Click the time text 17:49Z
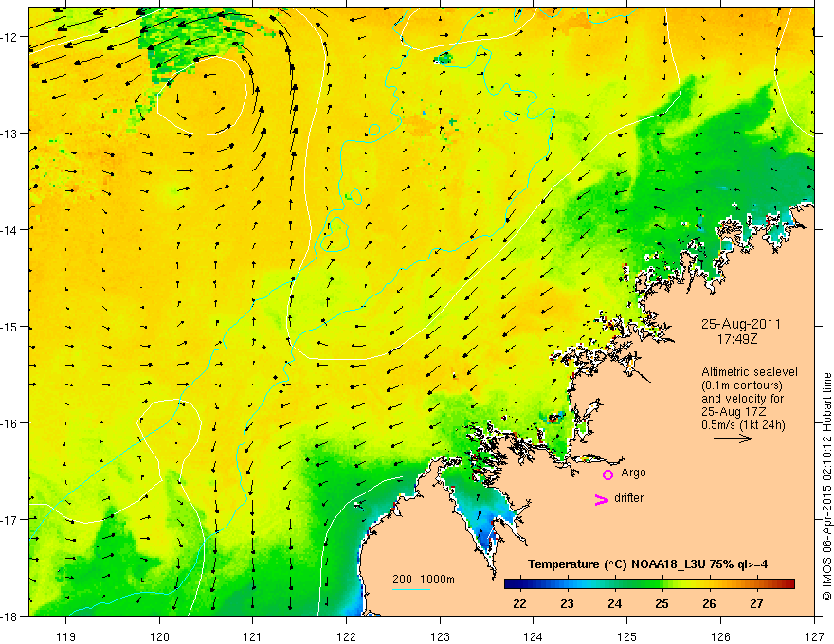The height and width of the screenshot is (644, 834). coord(737,339)
